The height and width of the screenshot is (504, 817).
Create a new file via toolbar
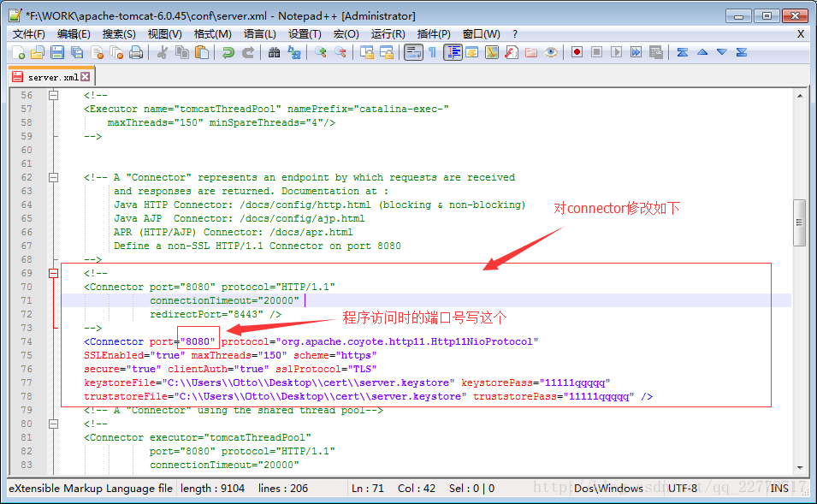pos(18,53)
